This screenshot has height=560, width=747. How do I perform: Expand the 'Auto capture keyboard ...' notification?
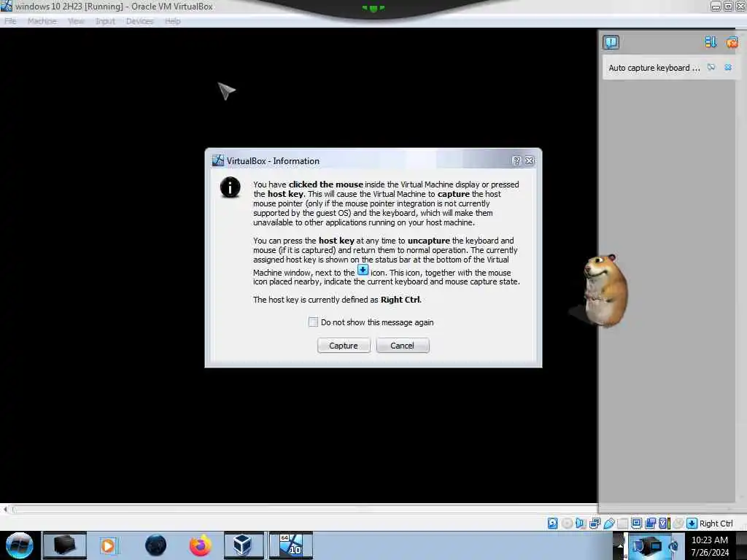(x=654, y=68)
